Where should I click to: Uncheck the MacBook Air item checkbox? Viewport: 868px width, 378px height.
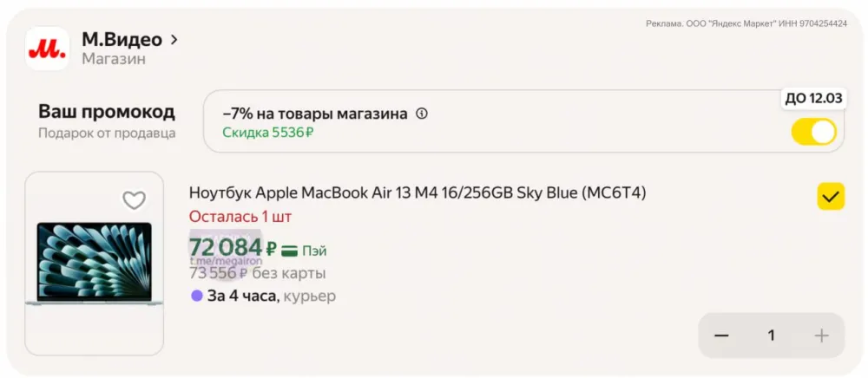coord(831,197)
